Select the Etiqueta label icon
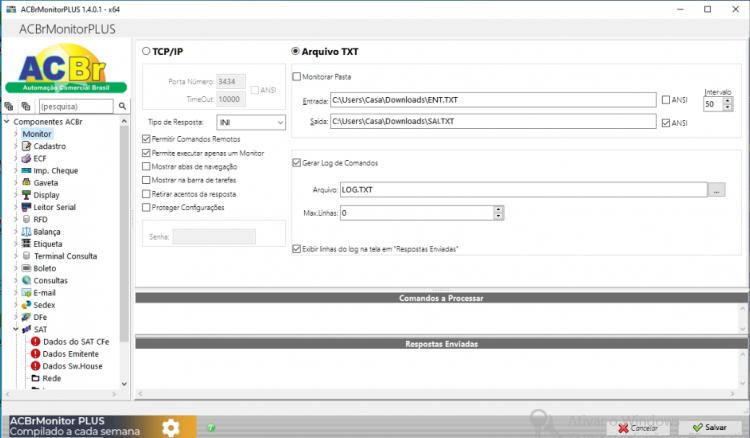Viewport: 750px width, 438px height. tap(26, 243)
